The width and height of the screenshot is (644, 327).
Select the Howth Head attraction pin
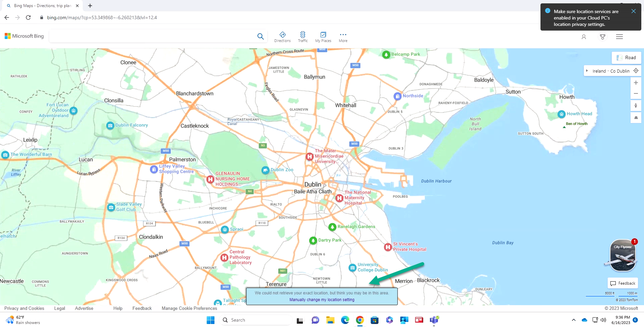(x=562, y=114)
